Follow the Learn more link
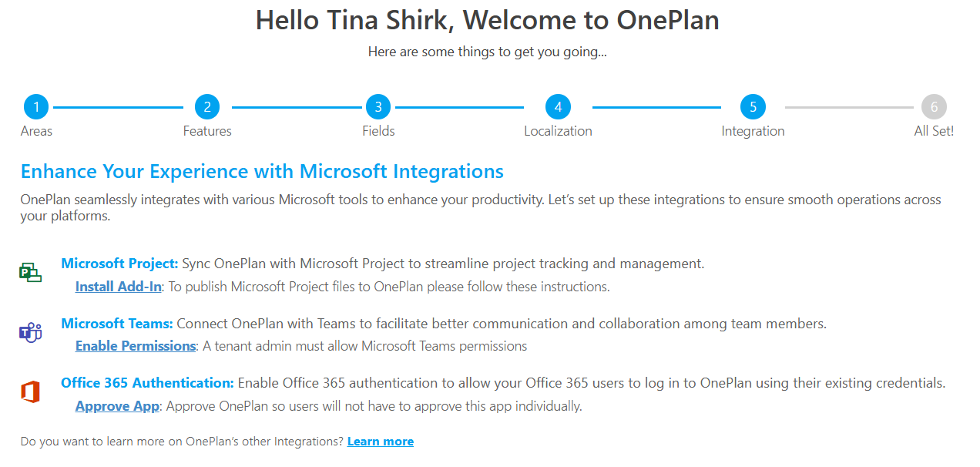Screen dimensions: 980x467 (381, 442)
